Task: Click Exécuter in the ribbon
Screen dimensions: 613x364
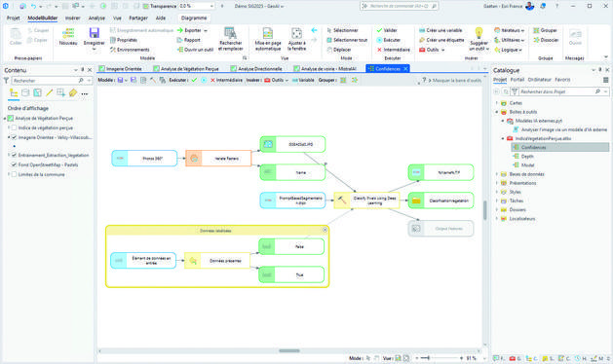Action: [x=388, y=40]
